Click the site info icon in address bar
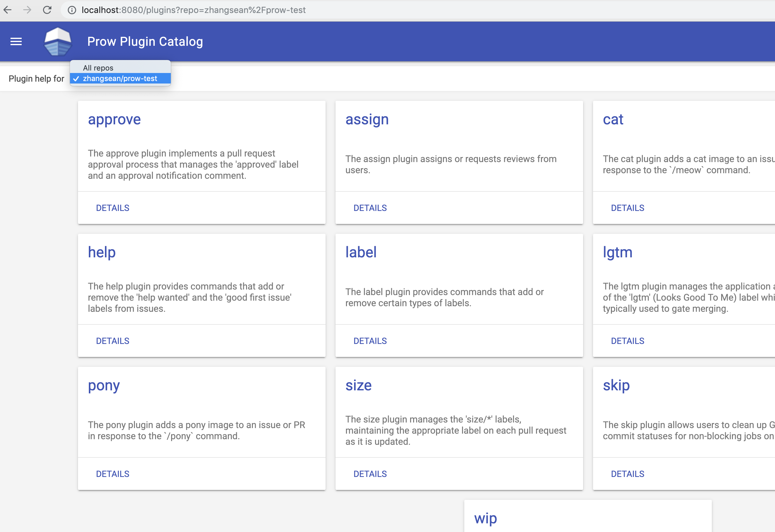 [72, 10]
